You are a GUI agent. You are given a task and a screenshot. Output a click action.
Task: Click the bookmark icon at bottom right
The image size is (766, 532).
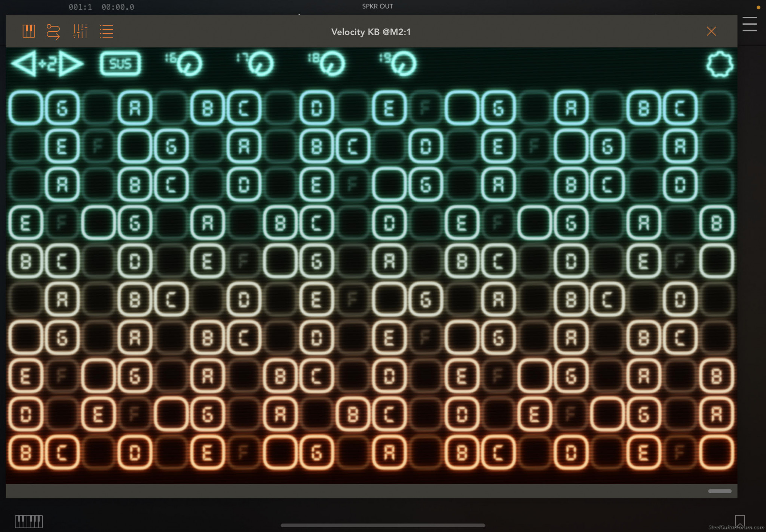pyautogui.click(x=739, y=521)
